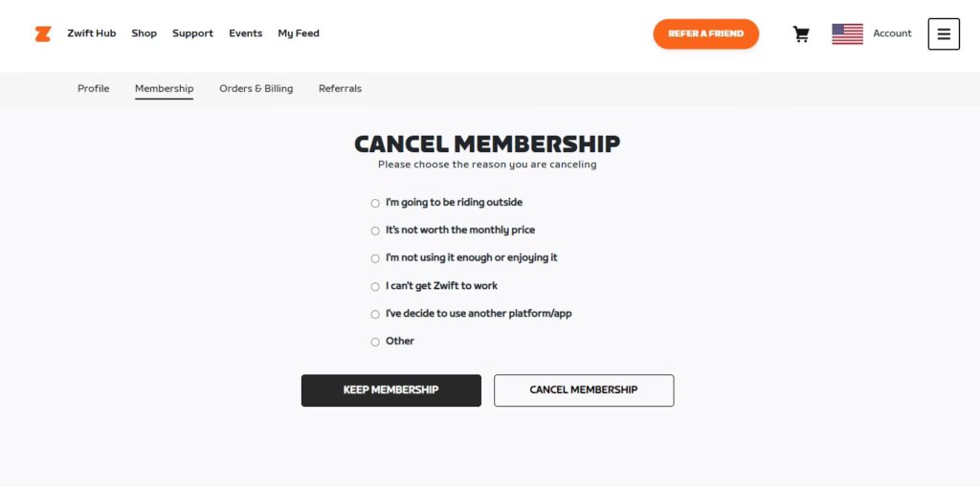Go to the Referrals tab
The width and height of the screenshot is (980, 487).
point(340,89)
